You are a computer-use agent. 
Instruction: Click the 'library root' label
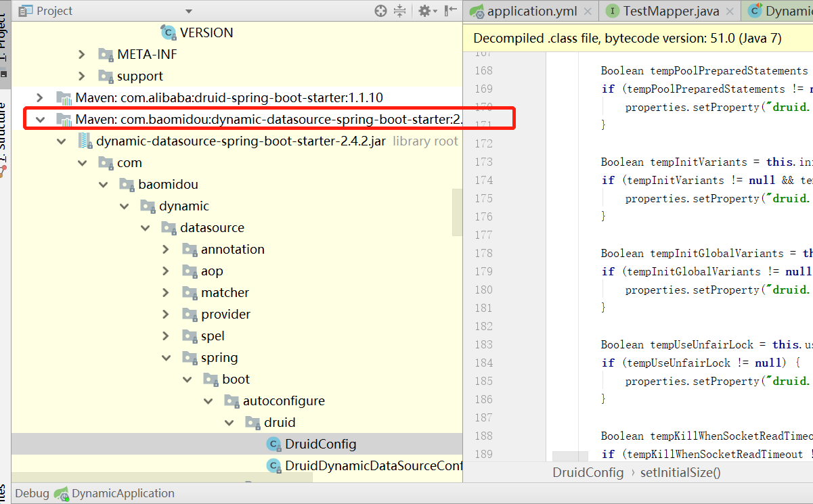point(425,141)
